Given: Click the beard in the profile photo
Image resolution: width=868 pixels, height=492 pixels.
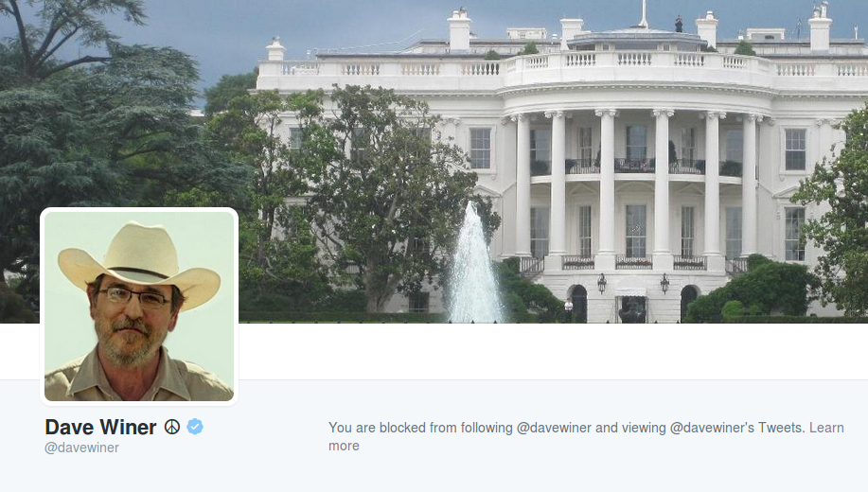Looking at the screenshot, I should tap(126, 343).
